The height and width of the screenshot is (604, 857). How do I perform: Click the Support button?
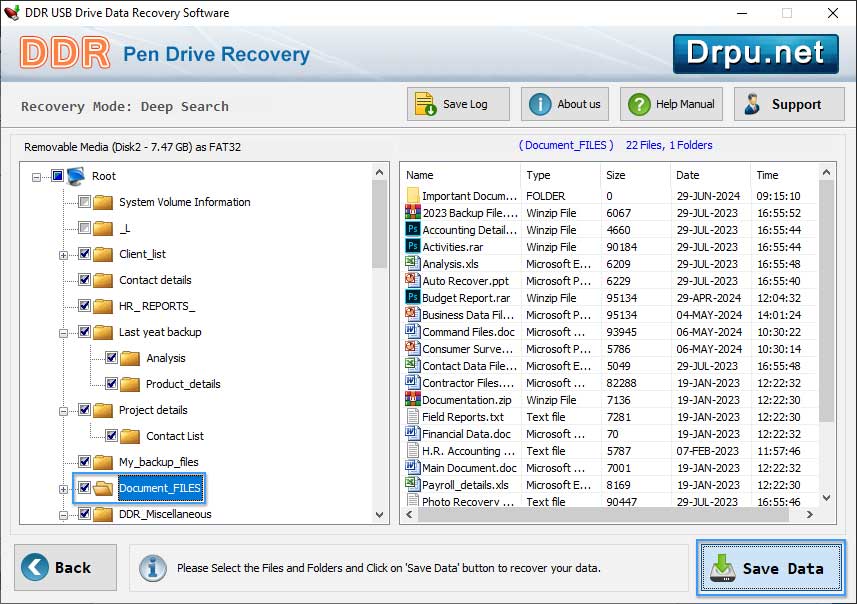789,104
